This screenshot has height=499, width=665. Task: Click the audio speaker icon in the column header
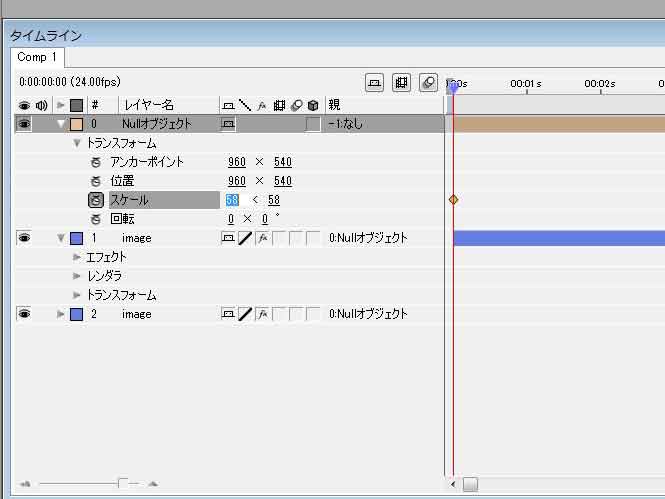pyautogui.click(x=42, y=105)
